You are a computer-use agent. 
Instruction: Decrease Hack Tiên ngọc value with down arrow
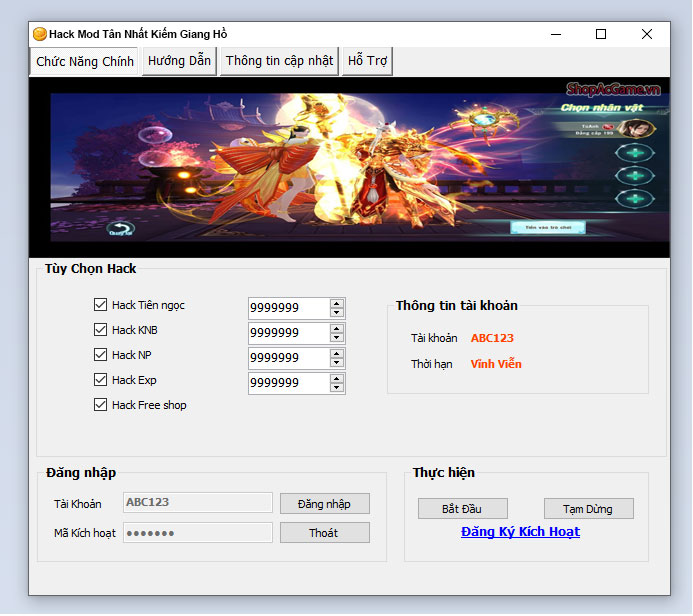click(337, 312)
